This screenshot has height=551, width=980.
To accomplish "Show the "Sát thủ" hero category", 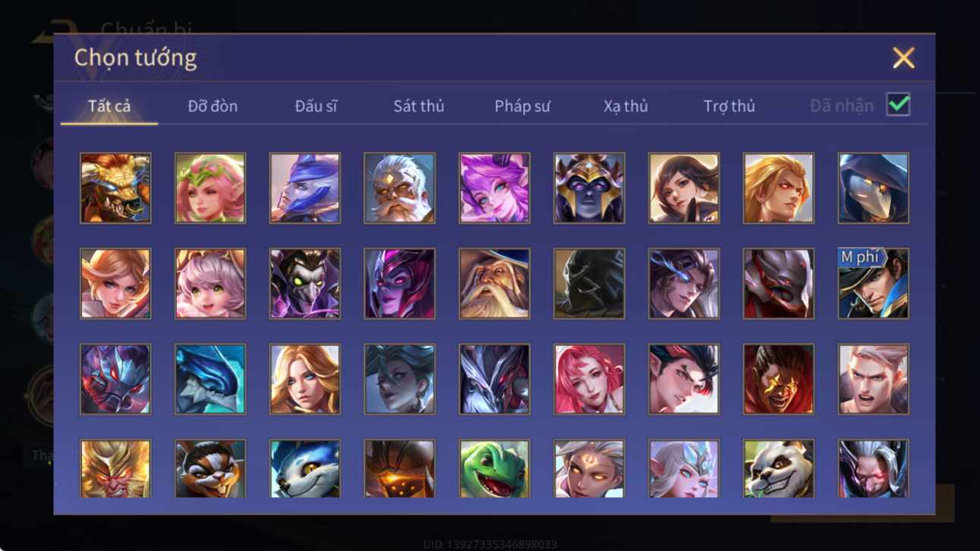I will (x=418, y=106).
